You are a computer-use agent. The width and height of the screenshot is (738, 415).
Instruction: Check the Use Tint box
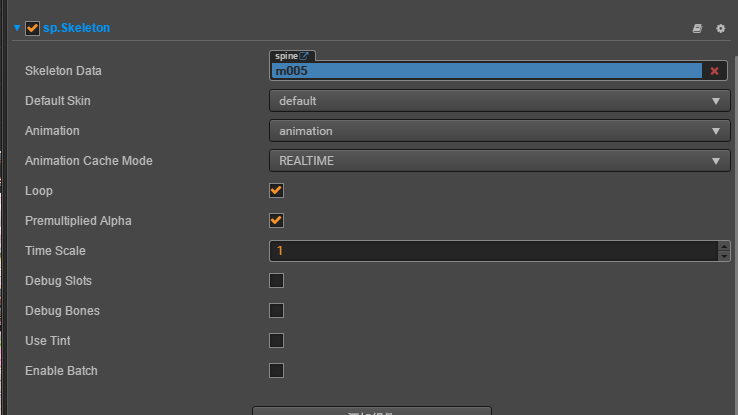tap(277, 340)
